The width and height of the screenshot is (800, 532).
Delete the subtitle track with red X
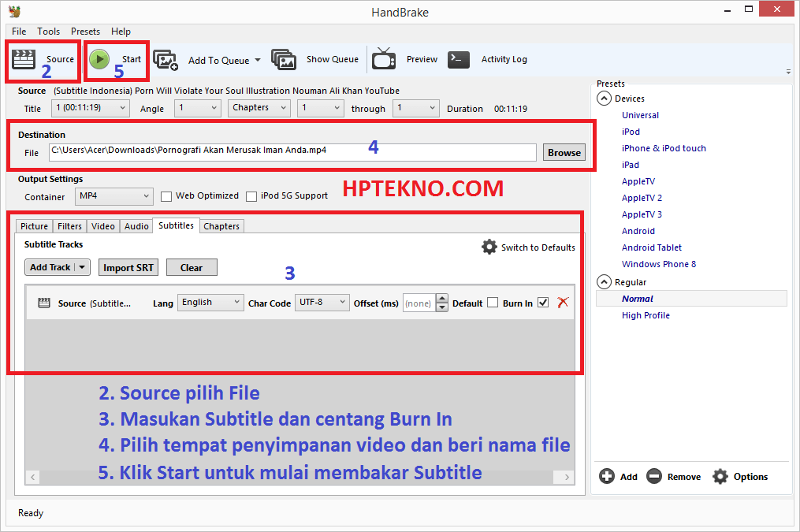pos(562,303)
